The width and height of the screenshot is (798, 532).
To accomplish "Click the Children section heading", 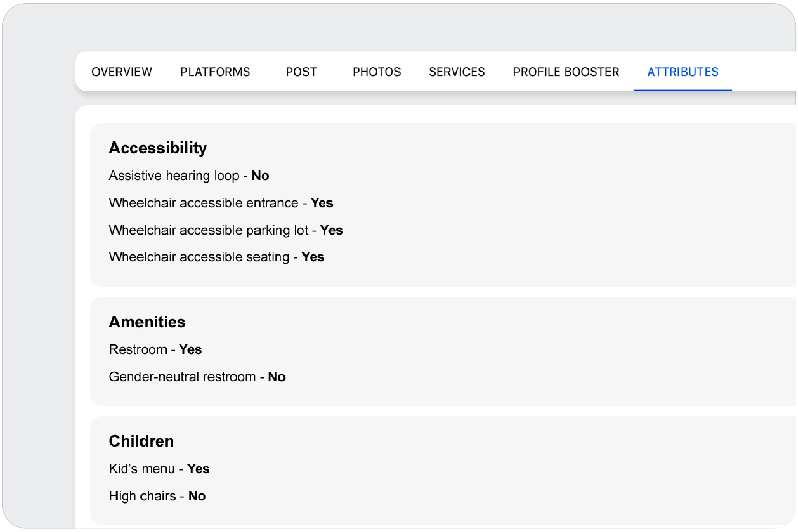I will (142, 441).
